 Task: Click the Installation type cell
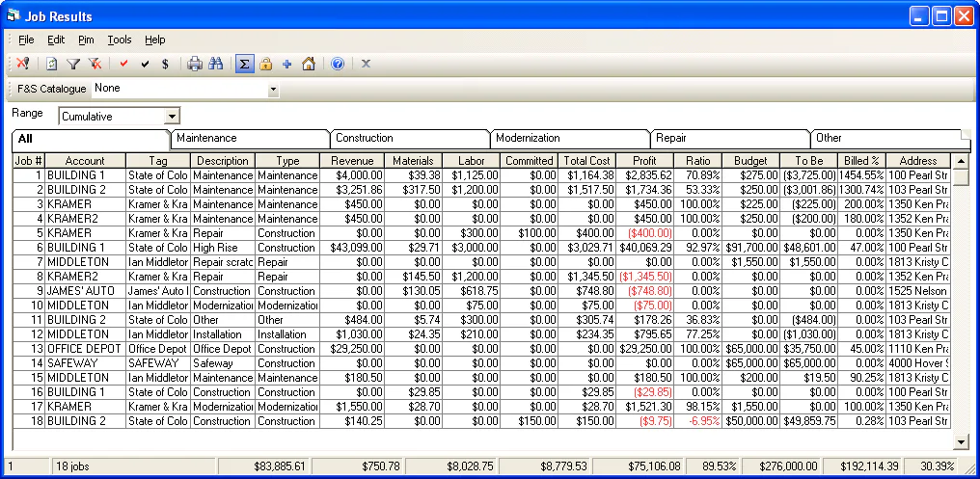[x=287, y=334]
